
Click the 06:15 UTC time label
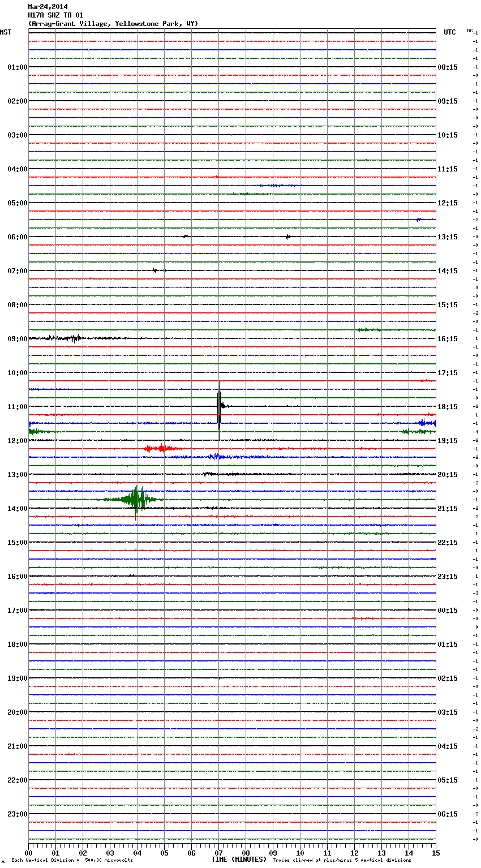point(448,814)
